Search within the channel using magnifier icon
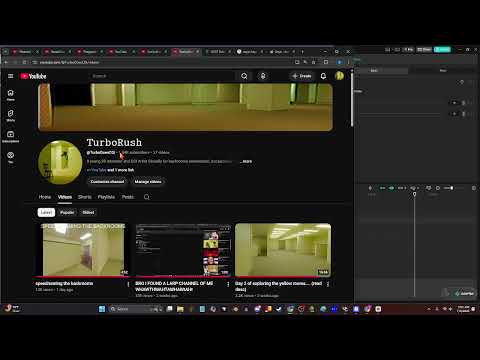This screenshot has width=480, height=360. [146, 197]
